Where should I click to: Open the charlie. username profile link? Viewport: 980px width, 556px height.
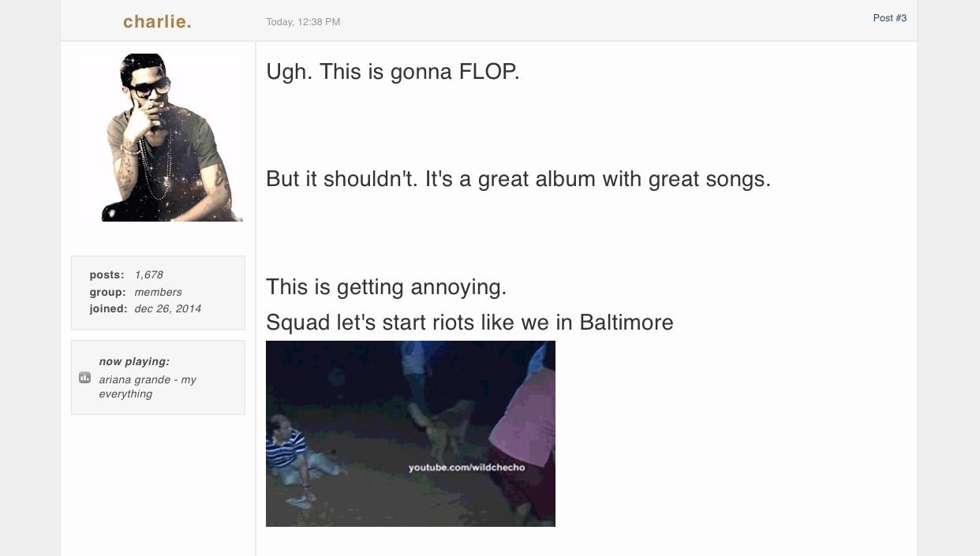pyautogui.click(x=157, y=22)
